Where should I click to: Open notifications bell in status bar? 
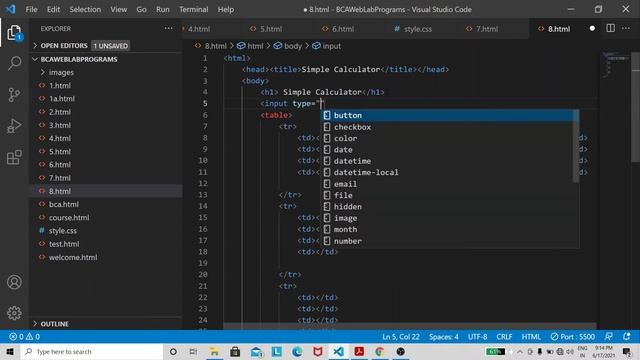tap(627, 337)
